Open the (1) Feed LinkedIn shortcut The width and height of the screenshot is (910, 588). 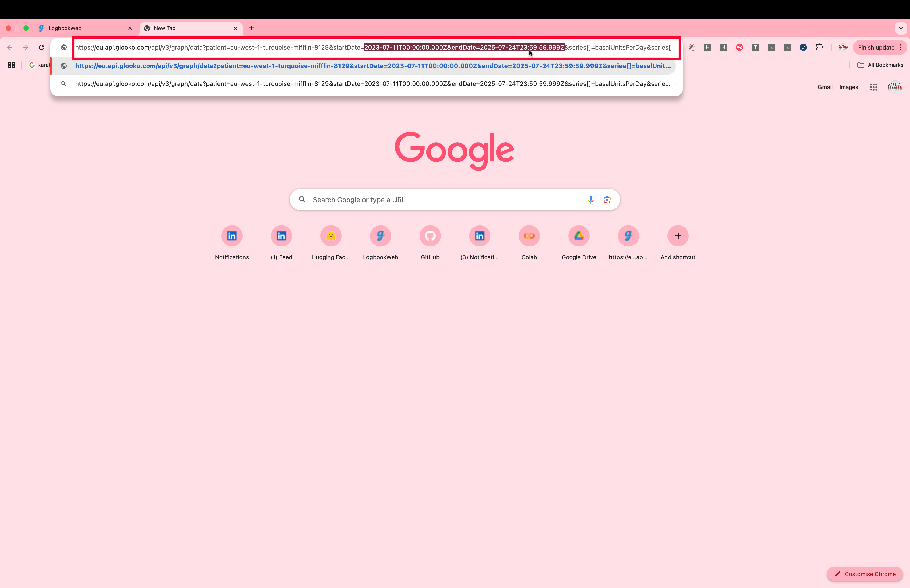point(281,236)
